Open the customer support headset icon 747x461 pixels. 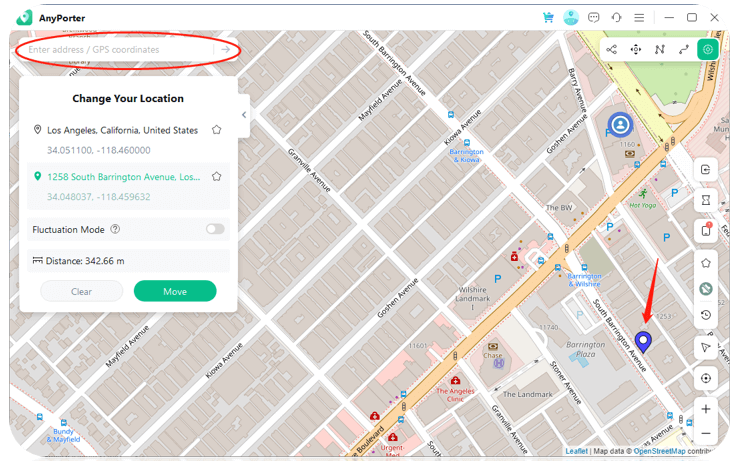click(616, 18)
